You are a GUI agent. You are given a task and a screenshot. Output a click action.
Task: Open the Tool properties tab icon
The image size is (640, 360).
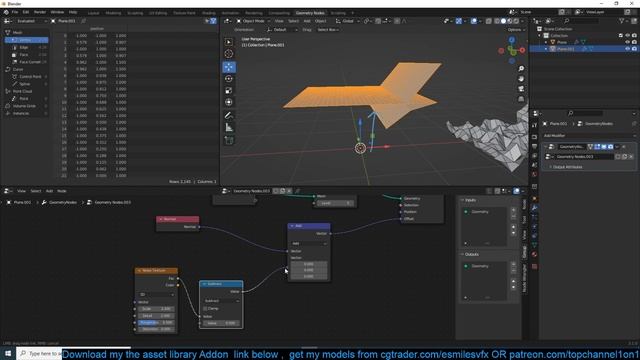[x=534, y=125]
